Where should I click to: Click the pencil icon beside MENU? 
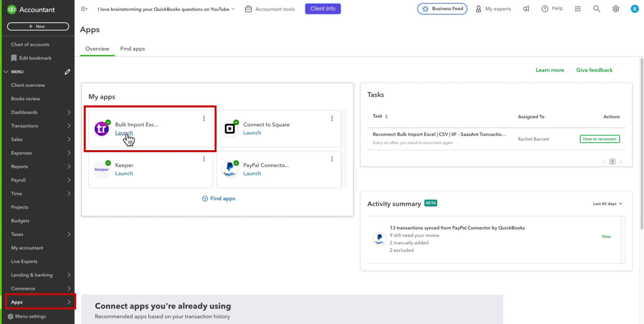pos(68,72)
